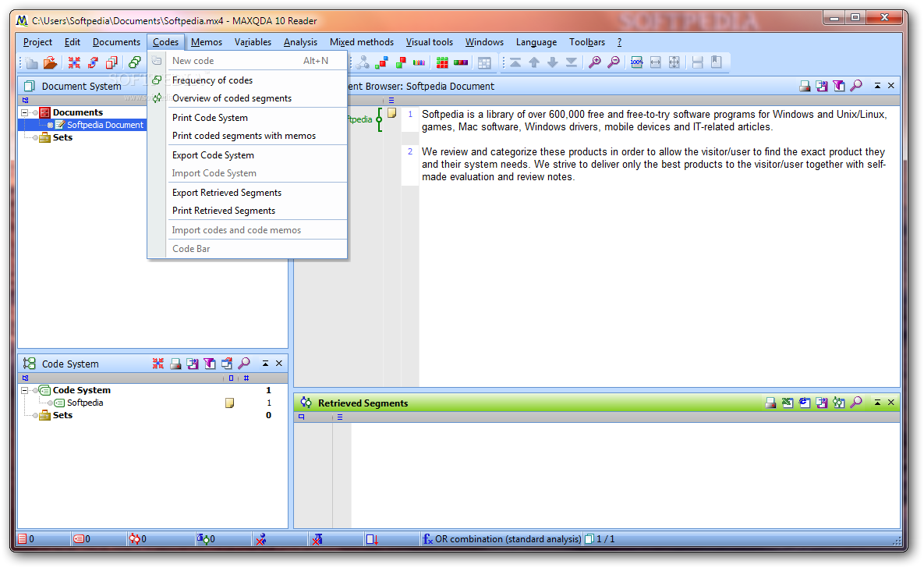Choose Overview of coded segments

[247, 98]
